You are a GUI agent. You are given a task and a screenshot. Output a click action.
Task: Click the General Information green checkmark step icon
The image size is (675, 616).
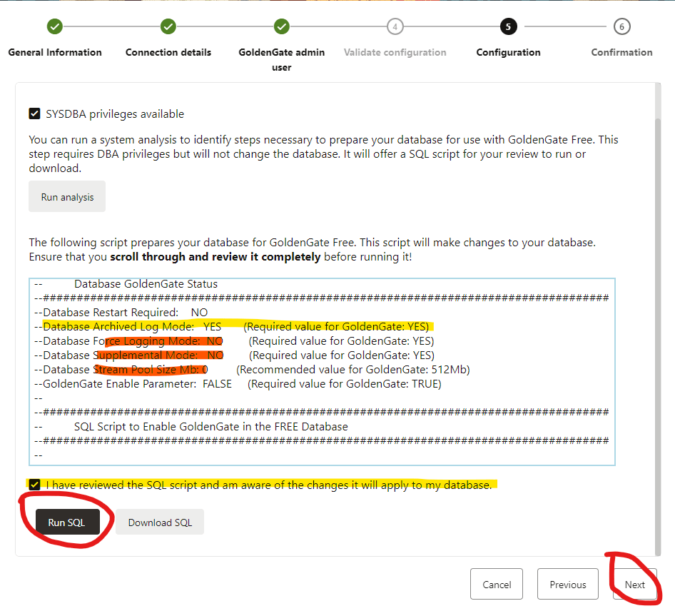pyautogui.click(x=55, y=27)
